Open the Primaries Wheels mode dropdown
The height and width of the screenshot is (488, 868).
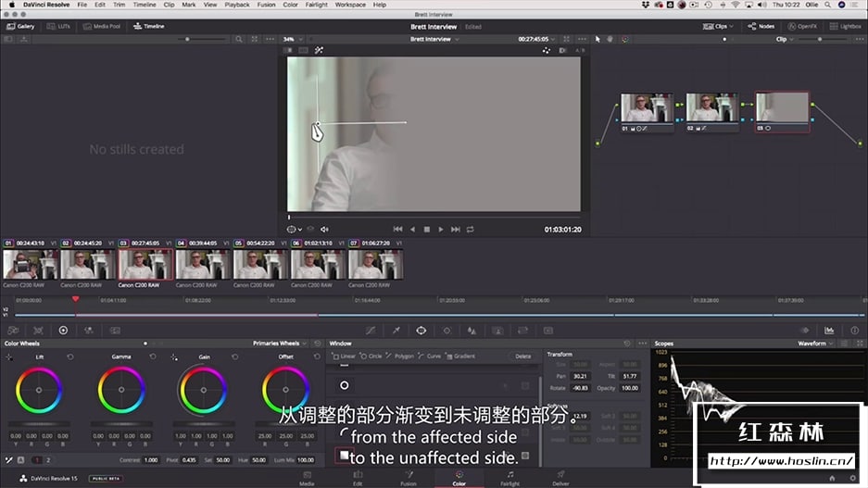[279, 344]
